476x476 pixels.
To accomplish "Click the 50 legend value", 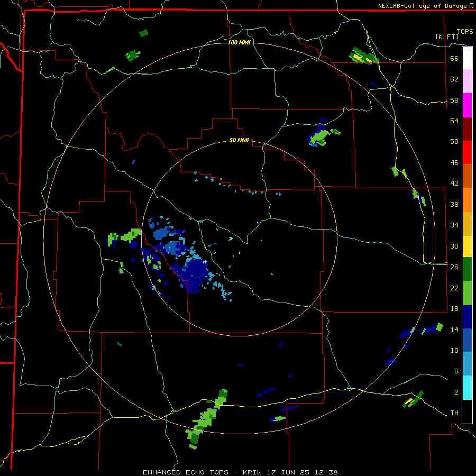I will click(454, 142).
